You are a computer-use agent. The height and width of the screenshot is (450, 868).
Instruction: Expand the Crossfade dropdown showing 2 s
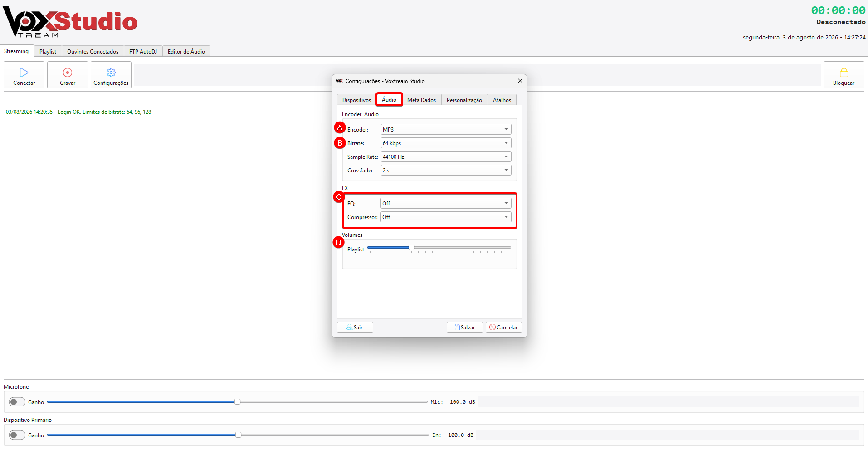[x=446, y=171]
